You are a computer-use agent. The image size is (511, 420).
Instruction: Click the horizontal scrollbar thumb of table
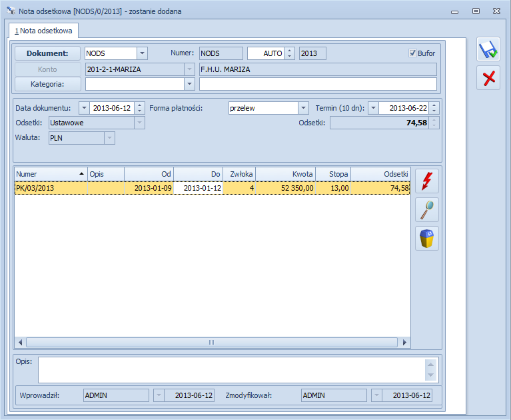click(212, 343)
